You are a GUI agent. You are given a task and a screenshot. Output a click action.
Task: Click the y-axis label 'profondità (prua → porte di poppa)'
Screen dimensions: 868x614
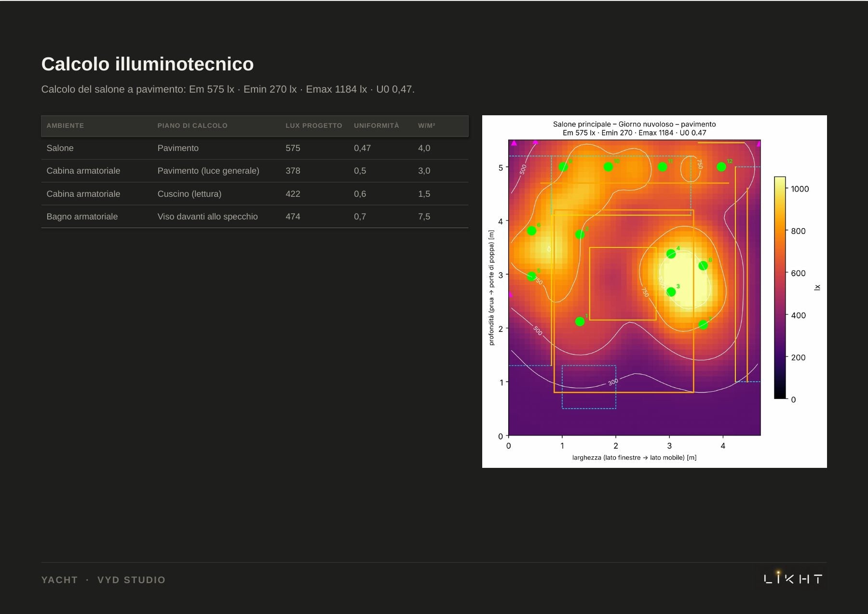coord(491,288)
